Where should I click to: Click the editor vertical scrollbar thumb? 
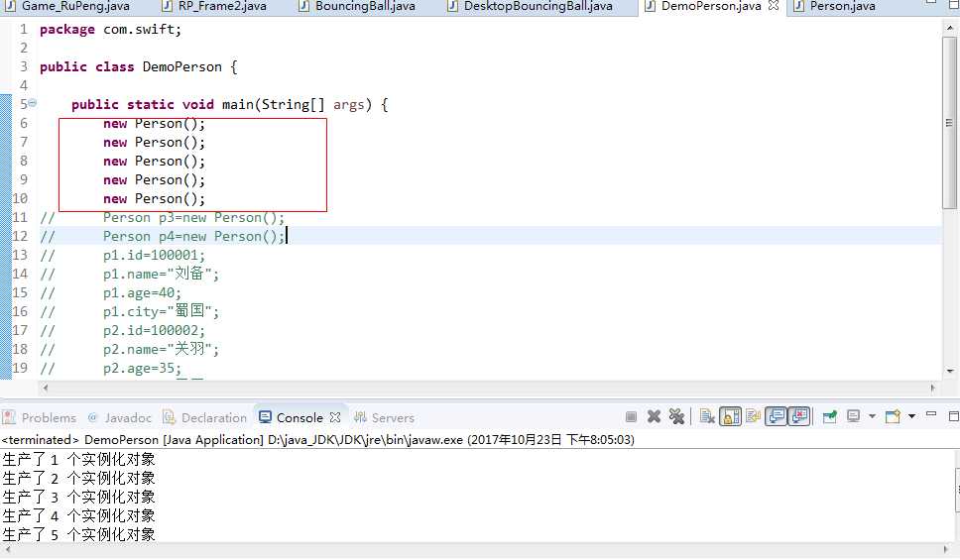[950, 123]
